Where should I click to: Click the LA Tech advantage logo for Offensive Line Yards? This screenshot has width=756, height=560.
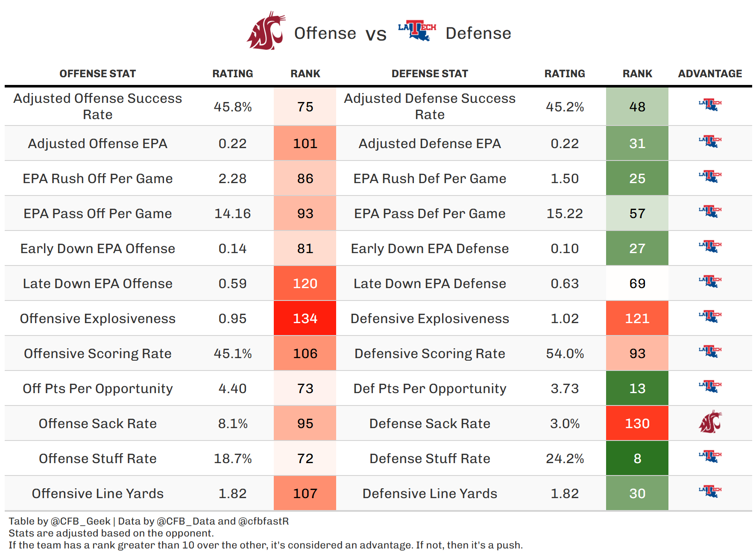(x=710, y=491)
